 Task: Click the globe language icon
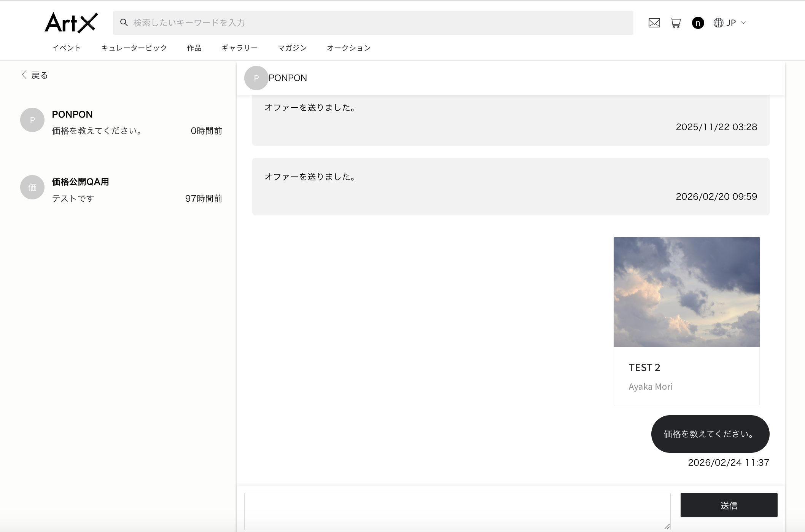(717, 23)
